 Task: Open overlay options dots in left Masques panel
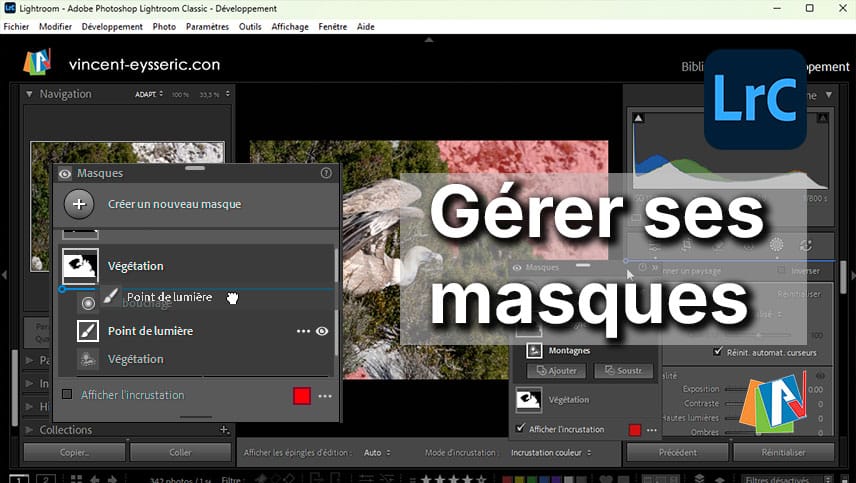tap(325, 396)
